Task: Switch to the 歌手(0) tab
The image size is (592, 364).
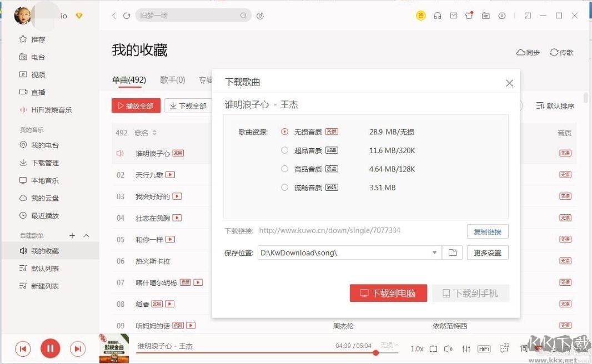Action: pyautogui.click(x=172, y=79)
